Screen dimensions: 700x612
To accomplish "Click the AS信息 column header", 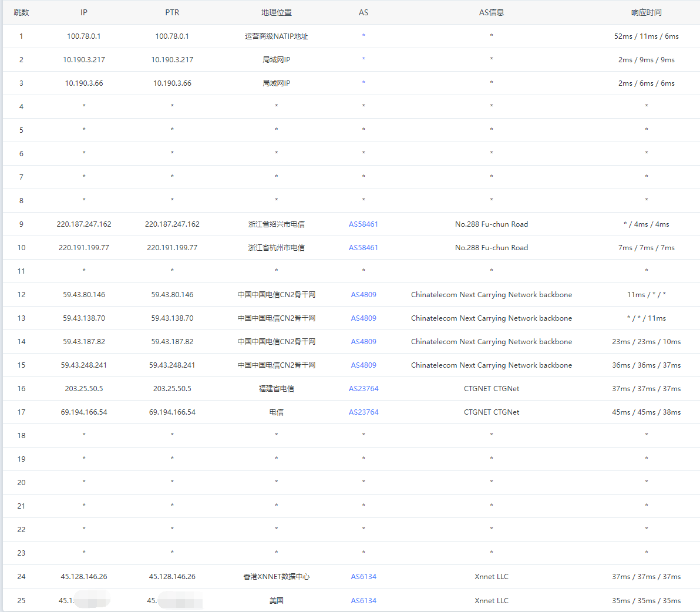I will [491, 12].
